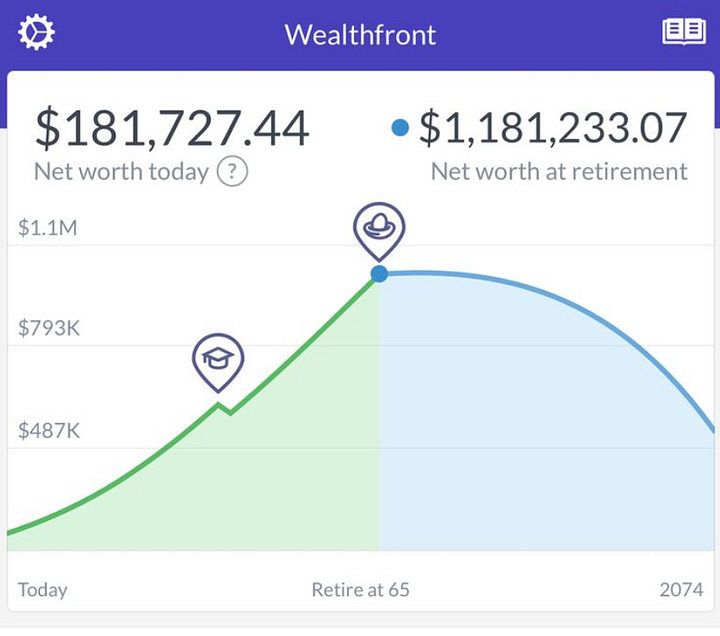
Task: Click the $487K axis label
Action: (x=49, y=431)
